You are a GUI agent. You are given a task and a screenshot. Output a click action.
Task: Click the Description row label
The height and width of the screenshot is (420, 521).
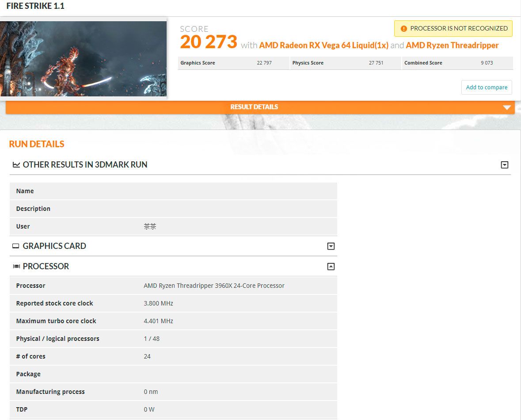(x=33, y=209)
